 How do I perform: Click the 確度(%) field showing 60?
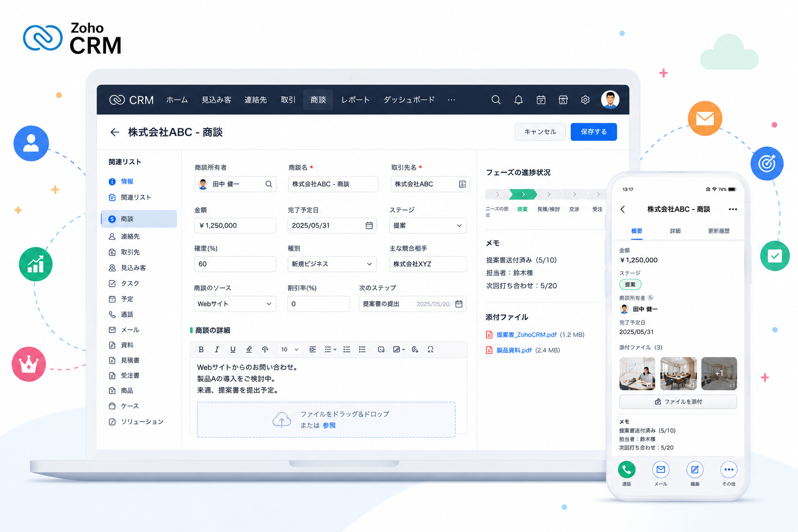pyautogui.click(x=235, y=264)
